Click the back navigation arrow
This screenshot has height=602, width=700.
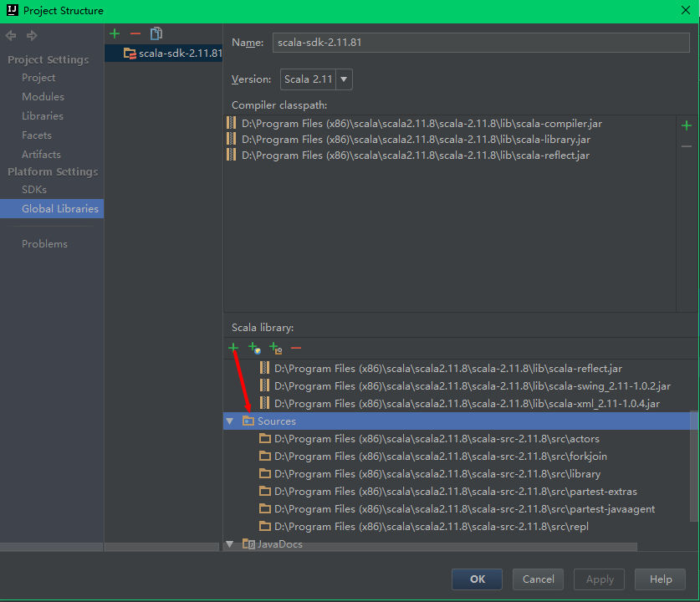tap(11, 35)
